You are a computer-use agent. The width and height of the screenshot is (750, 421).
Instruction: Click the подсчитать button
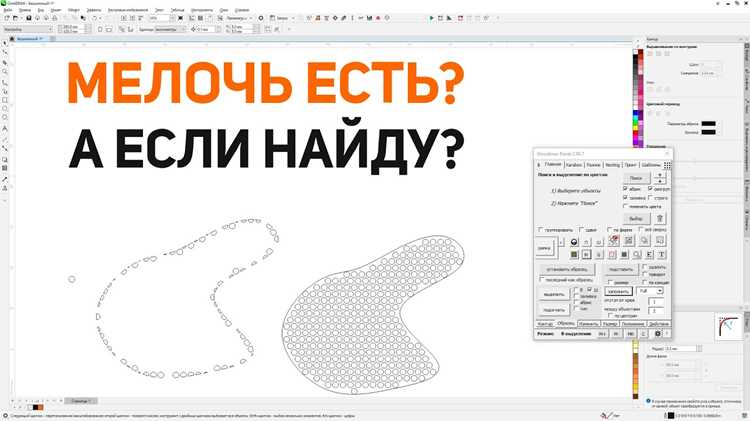(554, 310)
